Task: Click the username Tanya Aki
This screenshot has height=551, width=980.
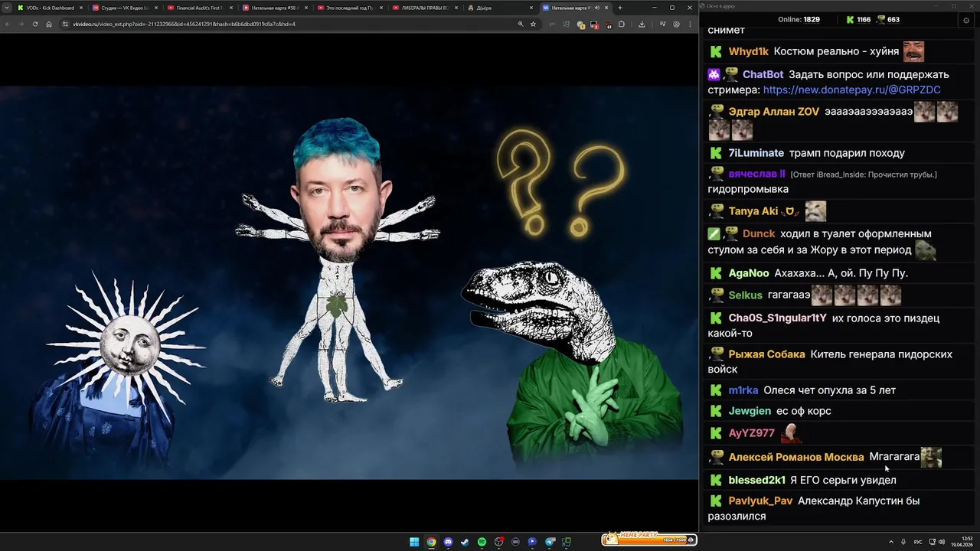Action: click(x=753, y=211)
